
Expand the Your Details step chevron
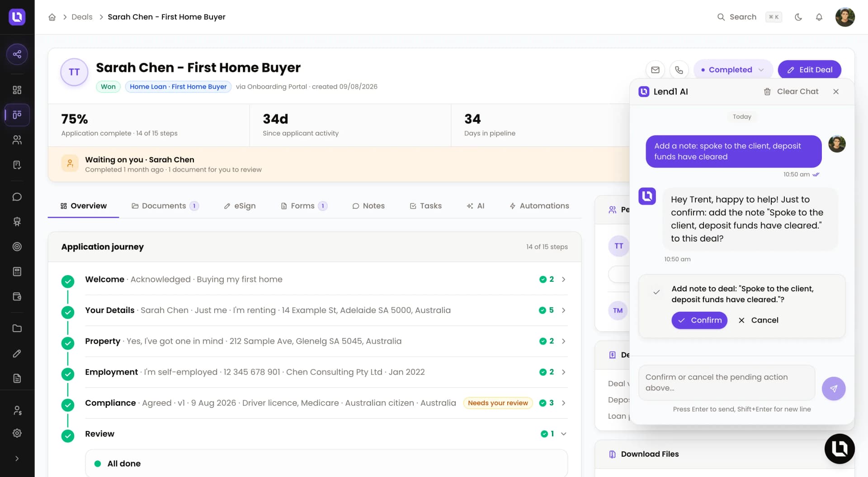coord(564,310)
